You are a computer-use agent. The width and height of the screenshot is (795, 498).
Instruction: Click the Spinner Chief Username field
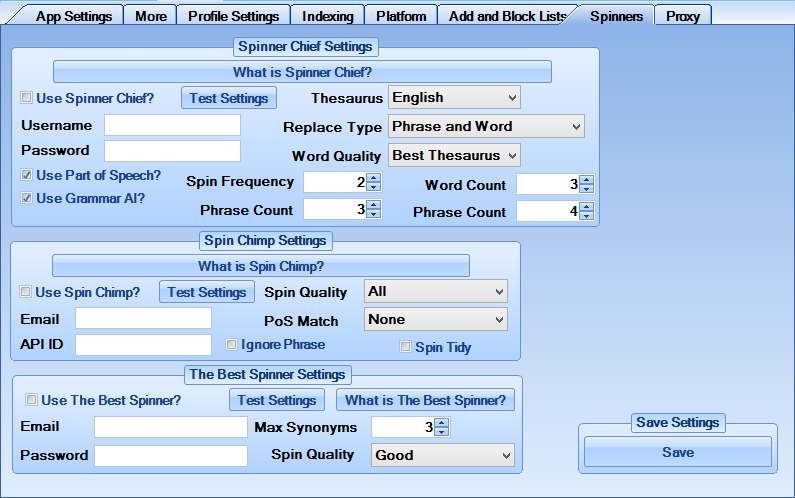pos(172,125)
